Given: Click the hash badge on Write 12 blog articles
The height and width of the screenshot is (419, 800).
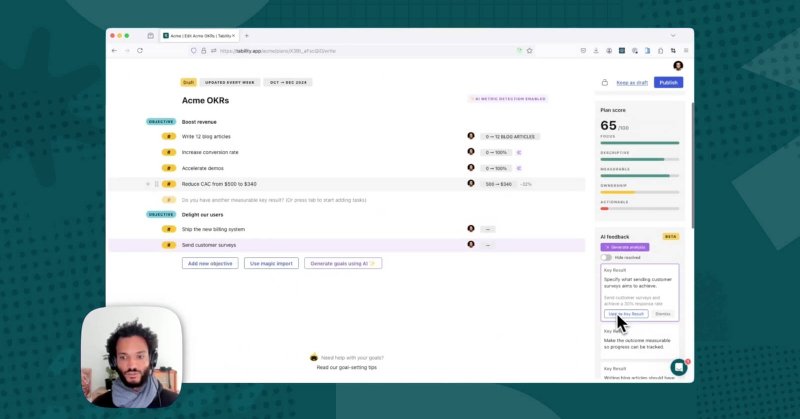Looking at the screenshot, I should tap(169, 136).
